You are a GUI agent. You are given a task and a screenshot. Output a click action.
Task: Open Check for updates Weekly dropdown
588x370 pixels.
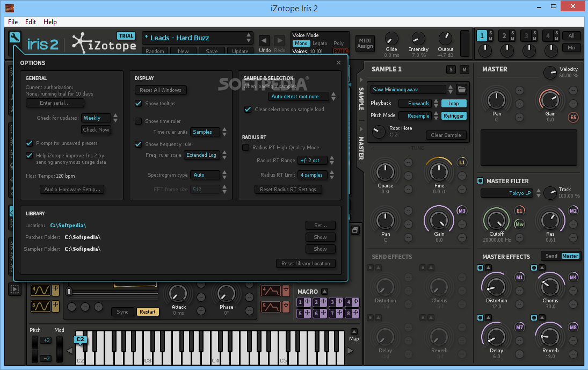pos(96,118)
